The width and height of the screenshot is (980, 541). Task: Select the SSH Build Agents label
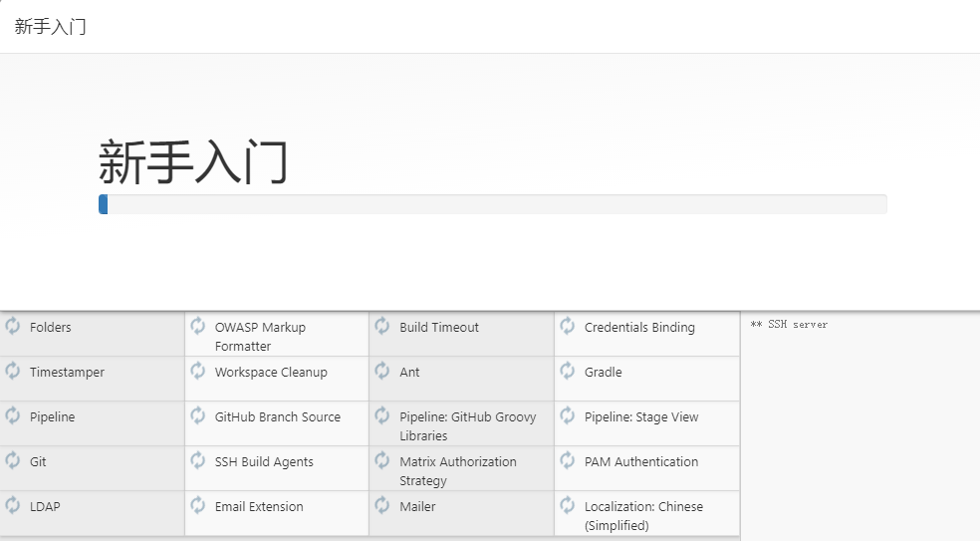coord(264,461)
